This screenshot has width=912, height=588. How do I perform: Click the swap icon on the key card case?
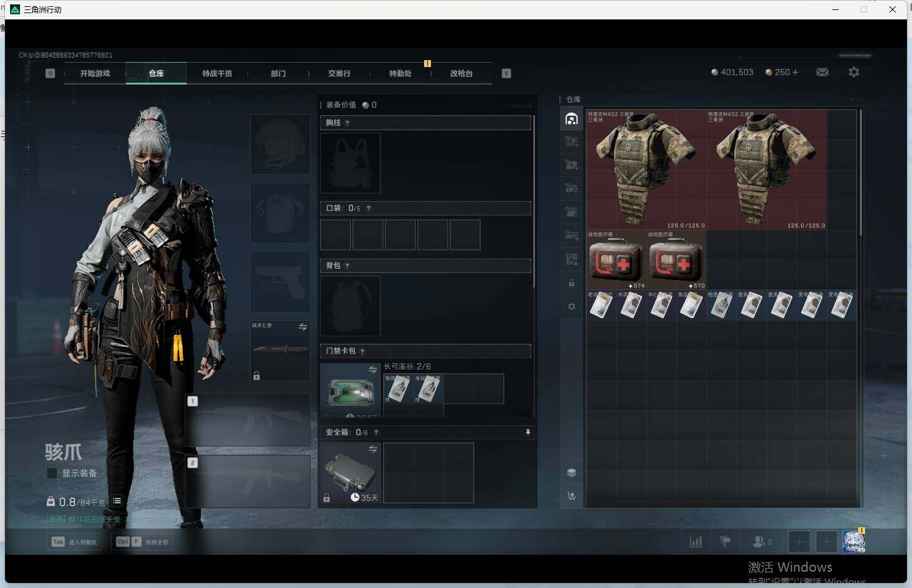click(373, 369)
